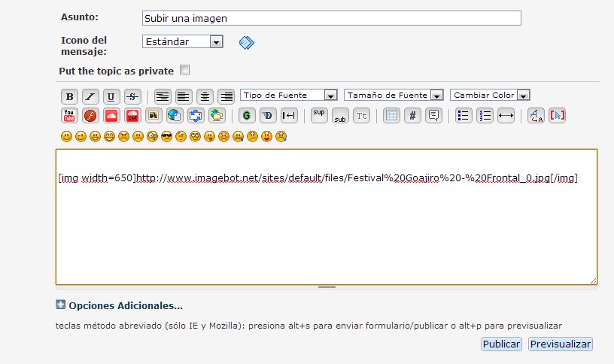Center-align the text
The height and width of the screenshot is (364, 614).
point(205,96)
